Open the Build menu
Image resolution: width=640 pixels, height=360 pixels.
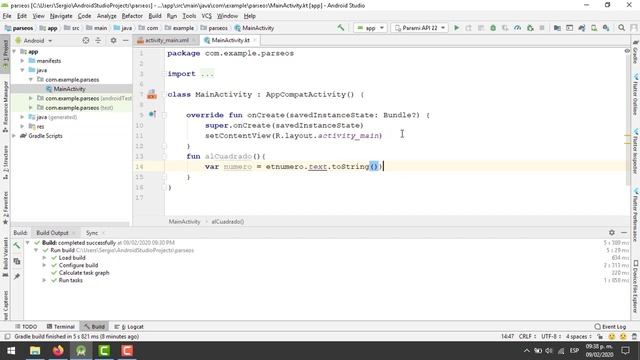(155, 16)
